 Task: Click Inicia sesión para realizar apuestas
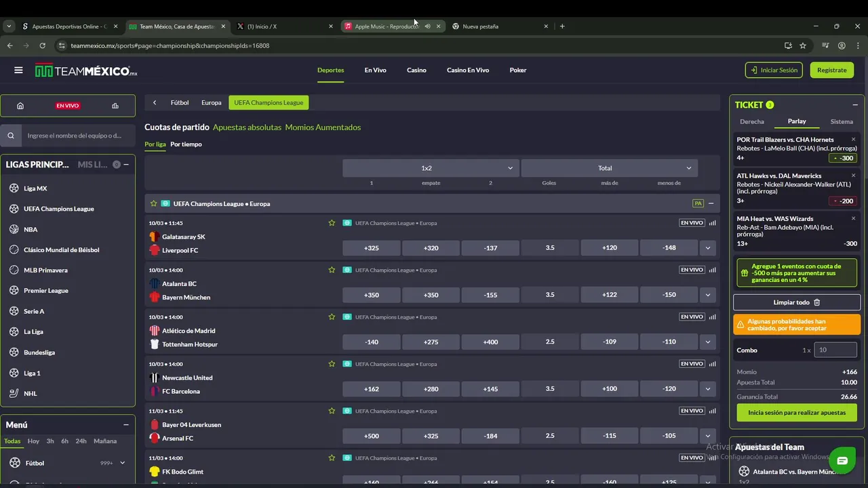tap(797, 412)
